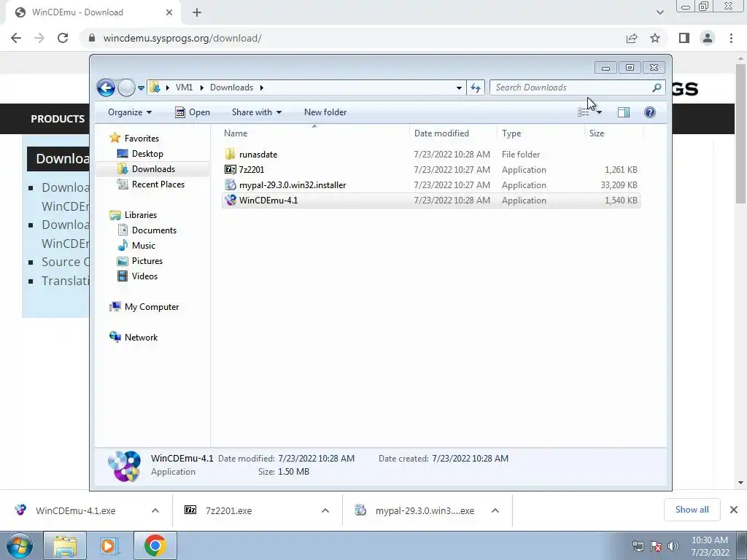Viewport: 747px width, 560px height.
Task: Open the Documents library
Action: point(154,230)
